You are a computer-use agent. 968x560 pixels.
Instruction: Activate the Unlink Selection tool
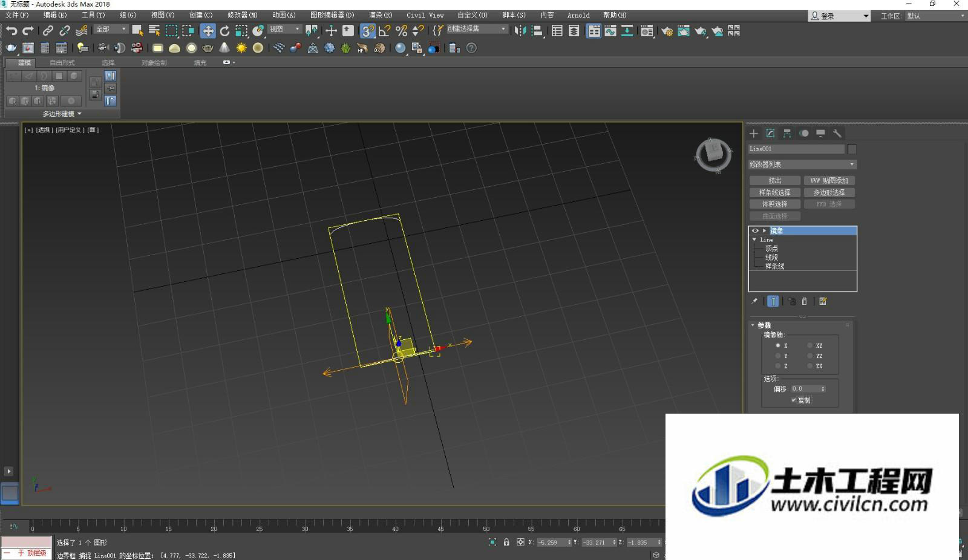[x=65, y=31]
